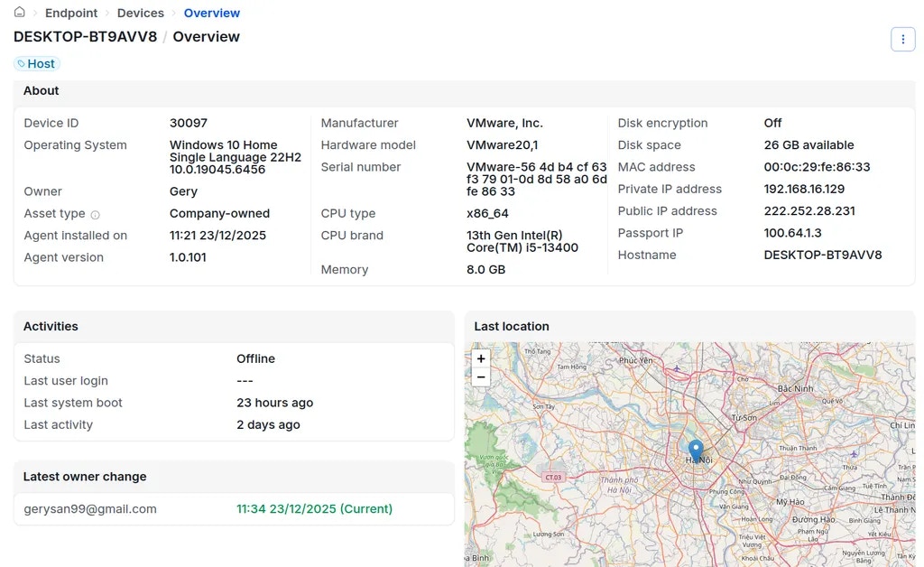Zoom in using the map plus control

click(480, 358)
